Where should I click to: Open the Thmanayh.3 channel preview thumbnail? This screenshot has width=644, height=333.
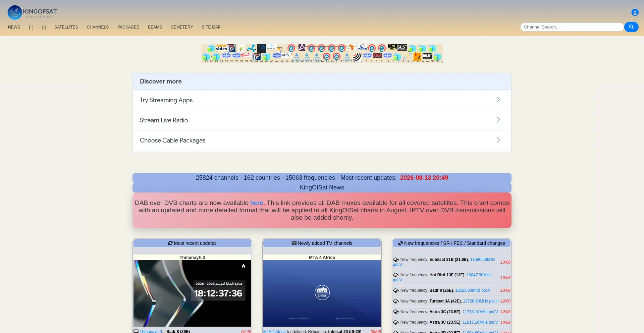coord(192,293)
